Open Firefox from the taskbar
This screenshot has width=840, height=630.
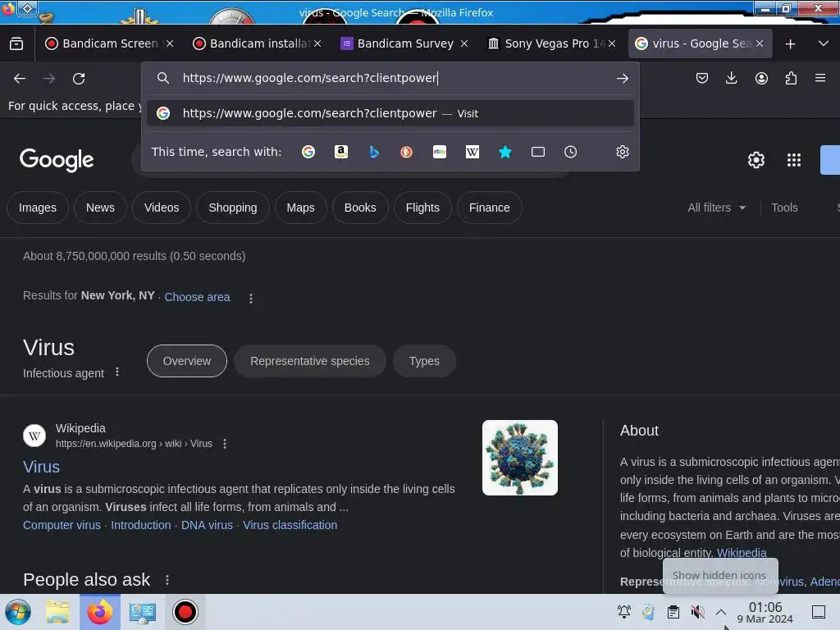99,612
